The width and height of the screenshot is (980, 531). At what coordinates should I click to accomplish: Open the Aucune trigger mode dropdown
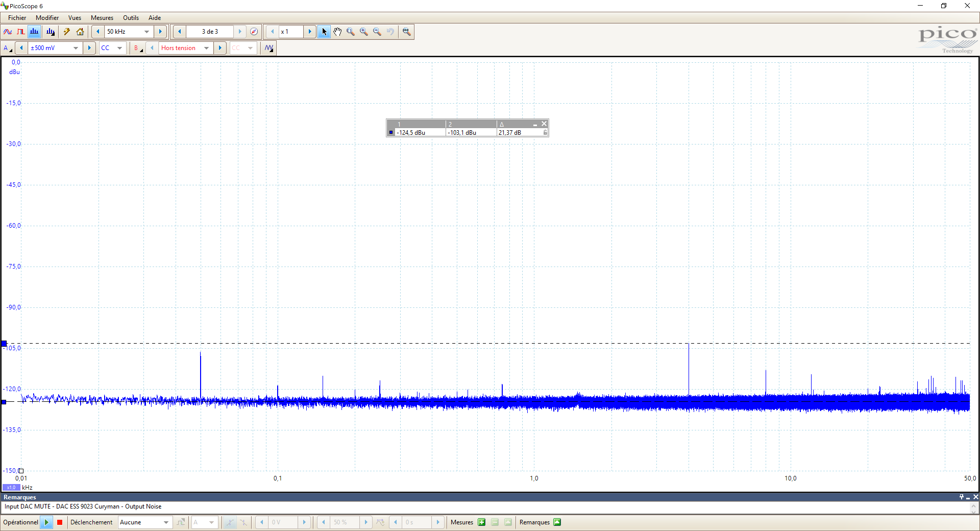[x=166, y=522]
